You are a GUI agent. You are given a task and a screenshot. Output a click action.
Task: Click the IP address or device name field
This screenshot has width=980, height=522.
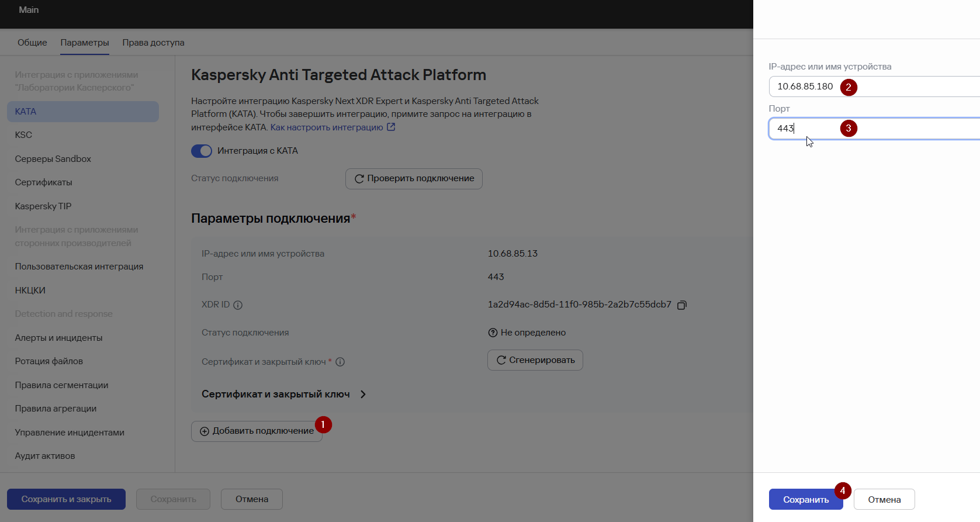[x=874, y=87]
